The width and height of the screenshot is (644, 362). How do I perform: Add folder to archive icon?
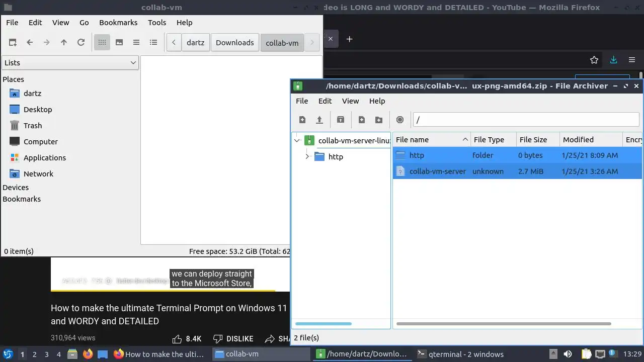click(x=379, y=120)
